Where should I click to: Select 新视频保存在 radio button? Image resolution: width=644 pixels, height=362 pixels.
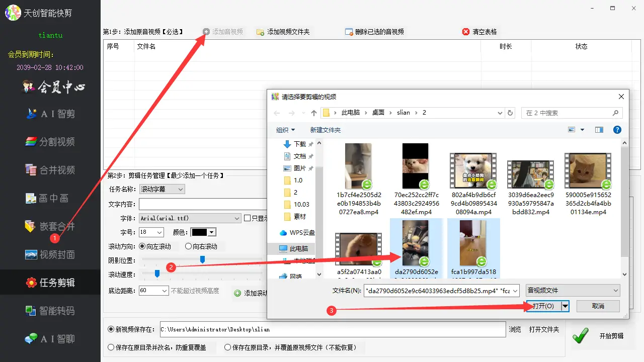(111, 329)
